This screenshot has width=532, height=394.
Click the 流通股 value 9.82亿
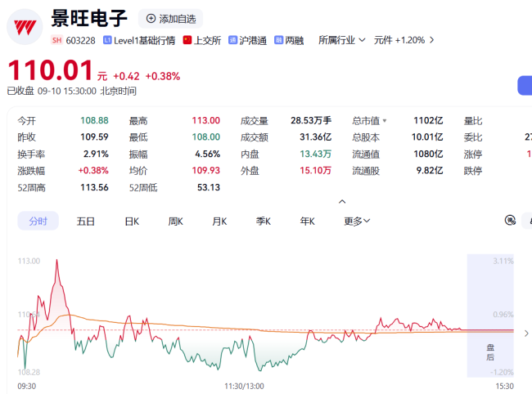tap(430, 170)
